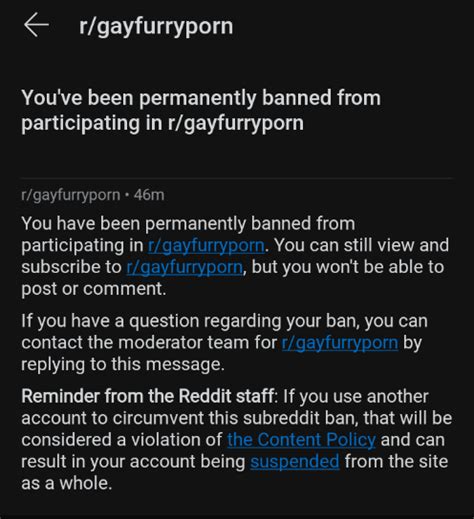Tap the back arrow icon
Viewport: 474px width, 519px height.
pyautogui.click(x=36, y=25)
